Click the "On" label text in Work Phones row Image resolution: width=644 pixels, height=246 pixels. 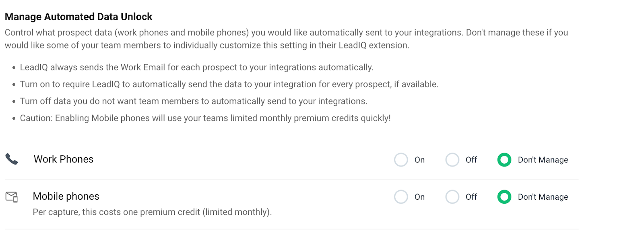click(420, 160)
